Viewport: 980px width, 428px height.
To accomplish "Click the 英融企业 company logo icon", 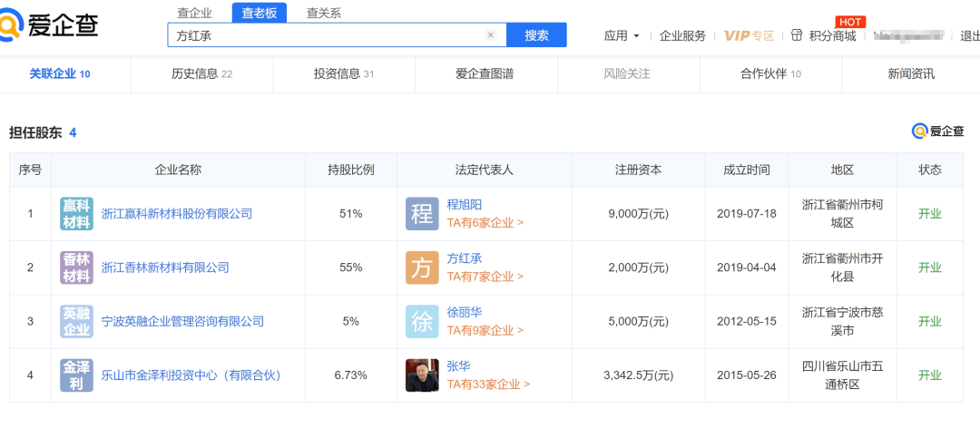I will tap(76, 321).
